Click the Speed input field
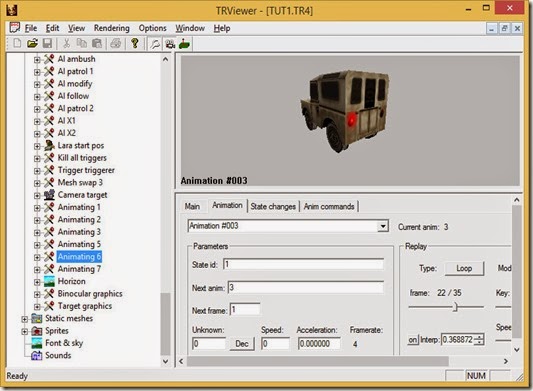The width and height of the screenshot is (533, 391). tap(275, 344)
